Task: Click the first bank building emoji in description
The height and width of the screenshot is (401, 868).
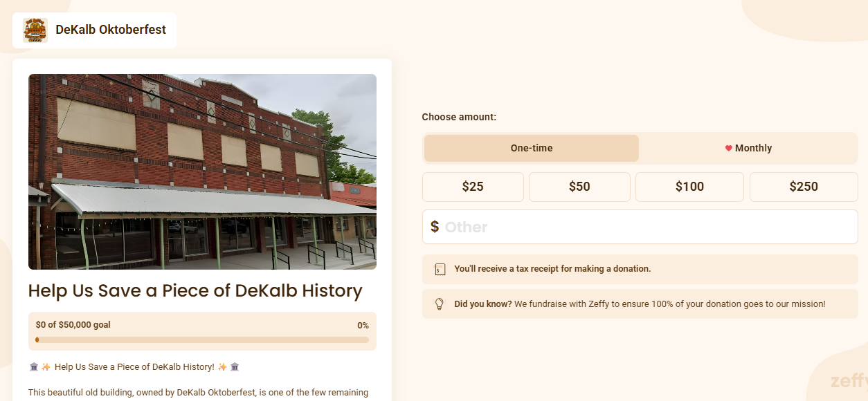Action: (x=34, y=367)
